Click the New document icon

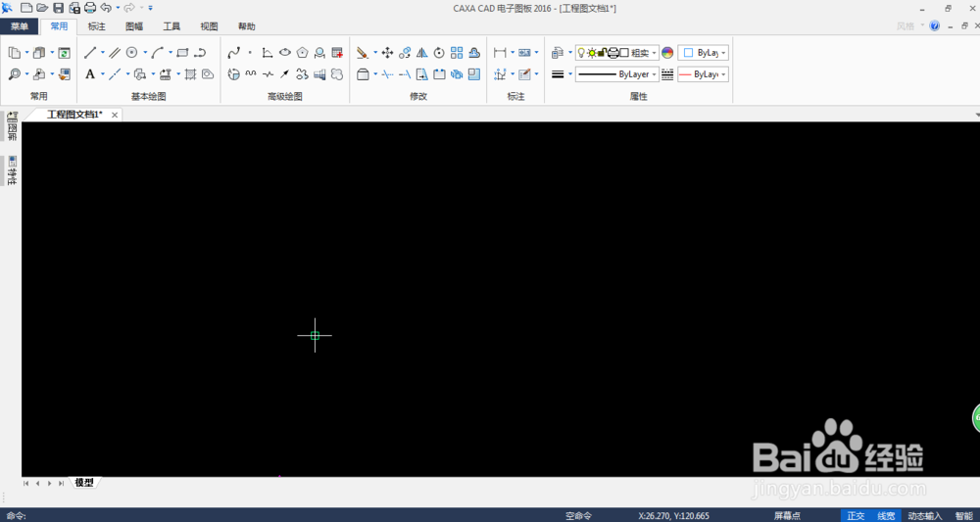26,8
